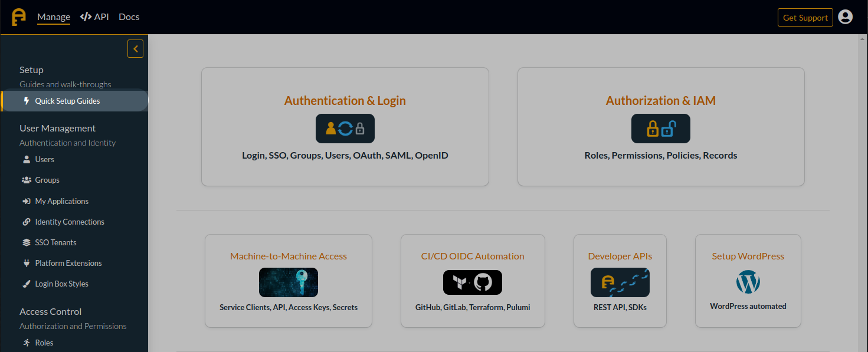Collapse the sidebar with the chevron button
Image resolution: width=868 pixels, height=352 pixels.
tap(135, 49)
